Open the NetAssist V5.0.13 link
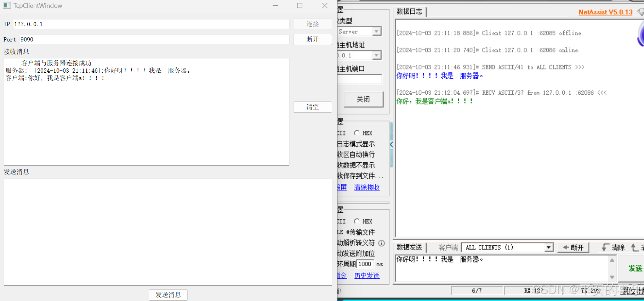Image resolution: width=644 pixels, height=301 pixels. [605, 12]
